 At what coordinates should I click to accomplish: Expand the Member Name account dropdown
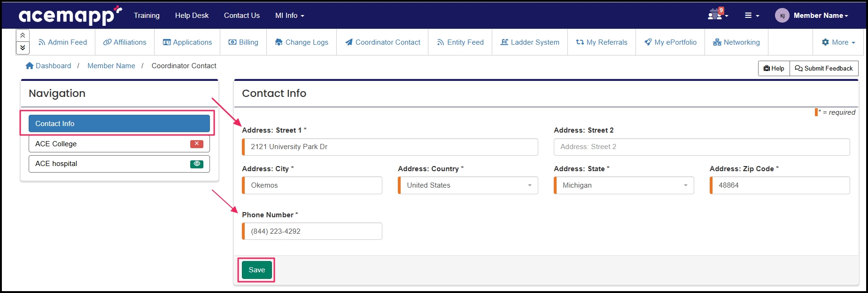click(821, 16)
